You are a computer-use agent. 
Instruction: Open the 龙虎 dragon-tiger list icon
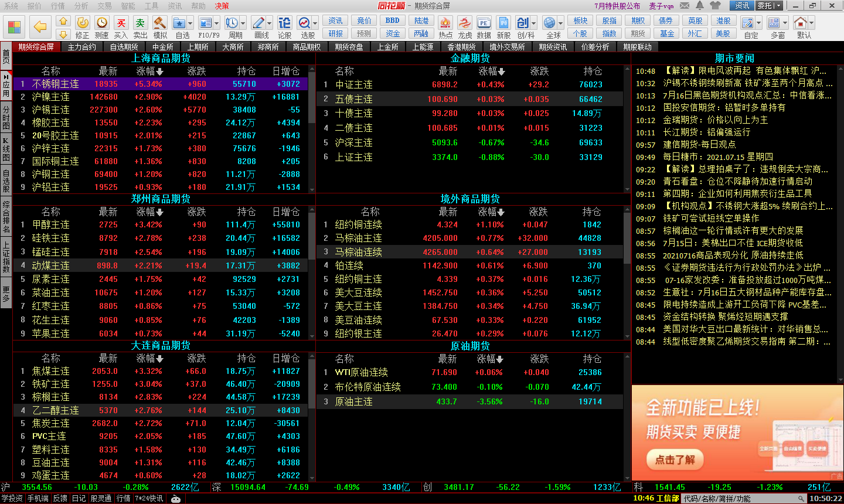point(464,22)
